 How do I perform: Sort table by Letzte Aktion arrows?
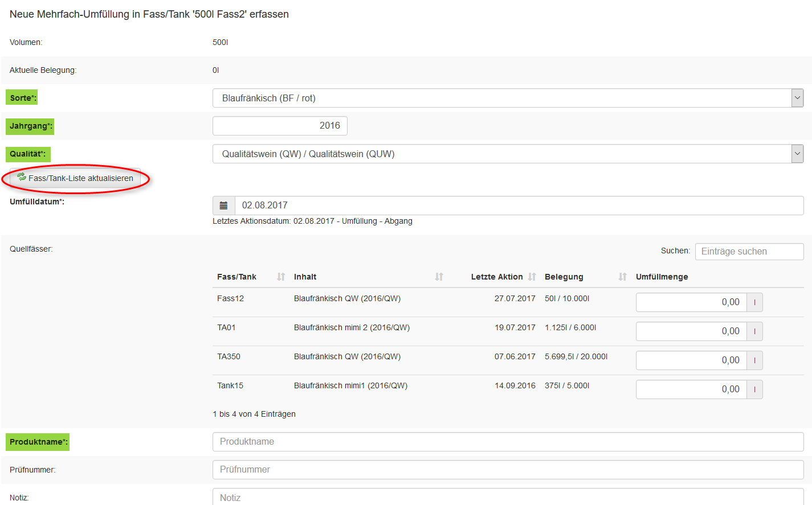point(532,277)
